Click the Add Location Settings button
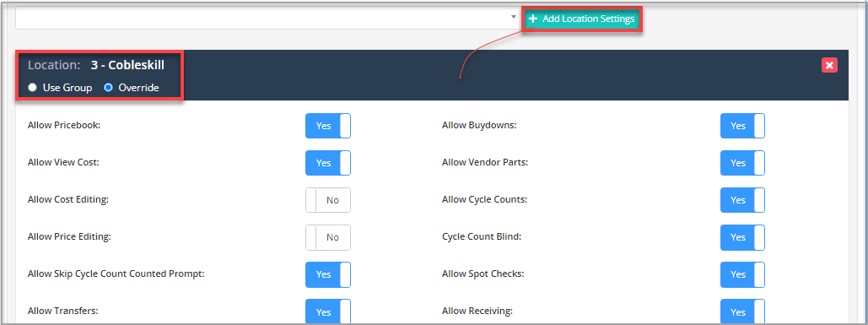The image size is (868, 325). tap(582, 19)
